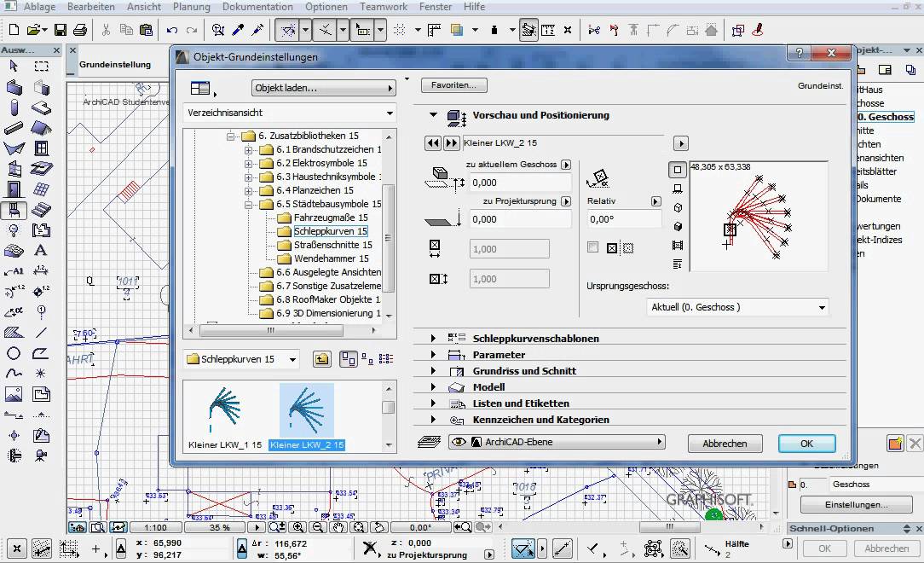Select the Lamp tool bulb icon
Viewport: 924px width, 563px height.
click(14, 230)
